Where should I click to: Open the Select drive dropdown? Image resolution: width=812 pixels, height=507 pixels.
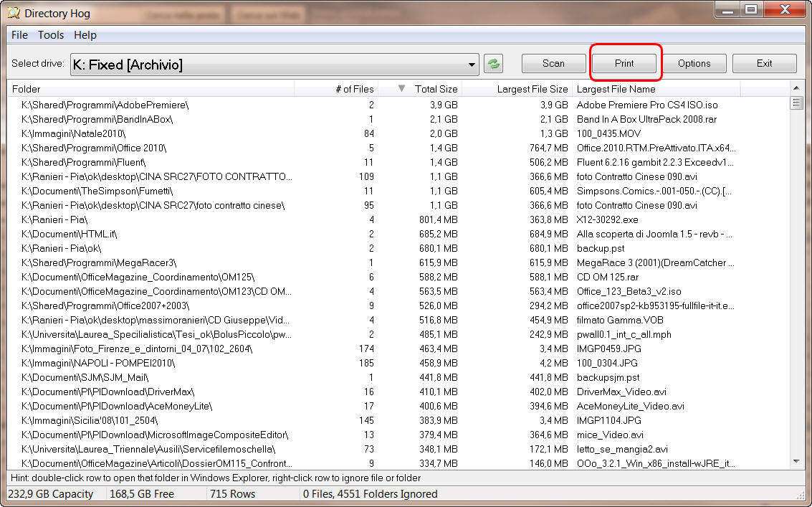point(472,63)
